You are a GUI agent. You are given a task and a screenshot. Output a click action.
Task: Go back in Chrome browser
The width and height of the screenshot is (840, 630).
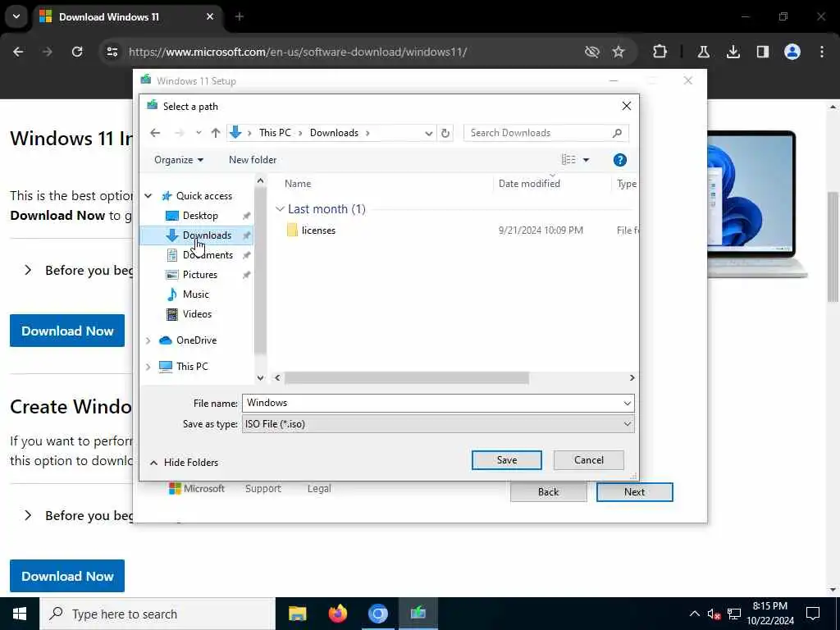click(18, 52)
